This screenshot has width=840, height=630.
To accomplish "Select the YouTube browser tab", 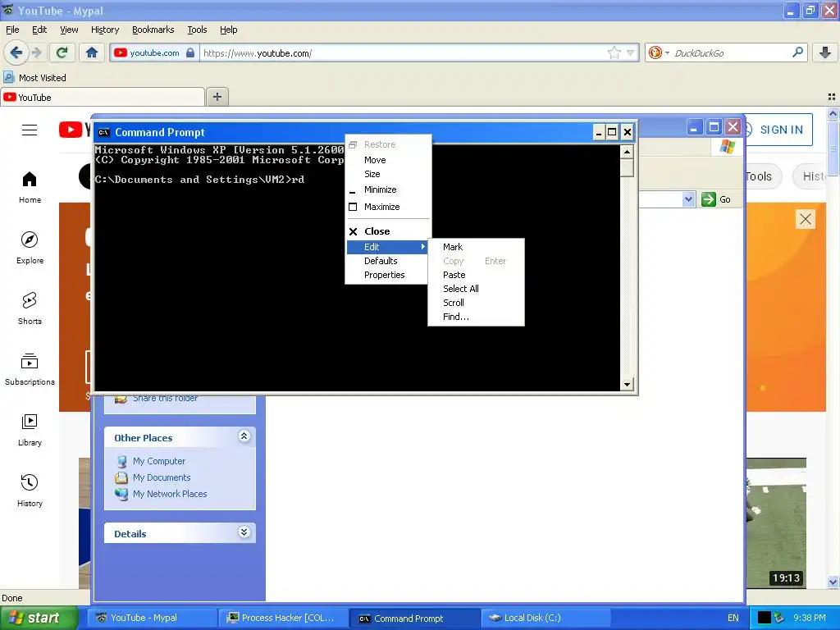I will (x=103, y=98).
